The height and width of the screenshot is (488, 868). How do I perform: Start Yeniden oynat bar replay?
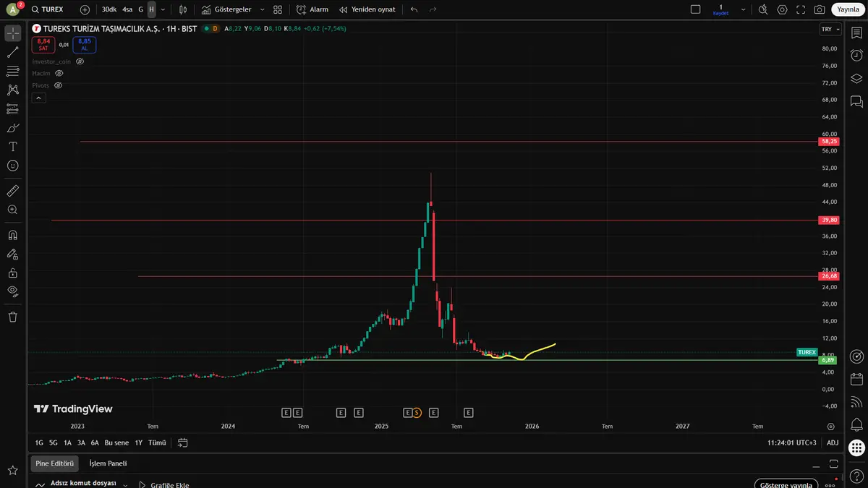point(366,9)
